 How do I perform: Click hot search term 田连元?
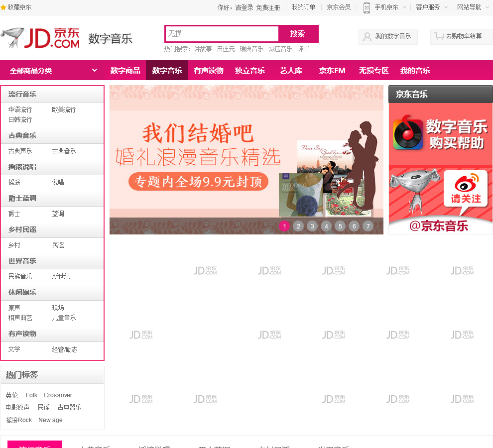pyautogui.click(x=226, y=49)
